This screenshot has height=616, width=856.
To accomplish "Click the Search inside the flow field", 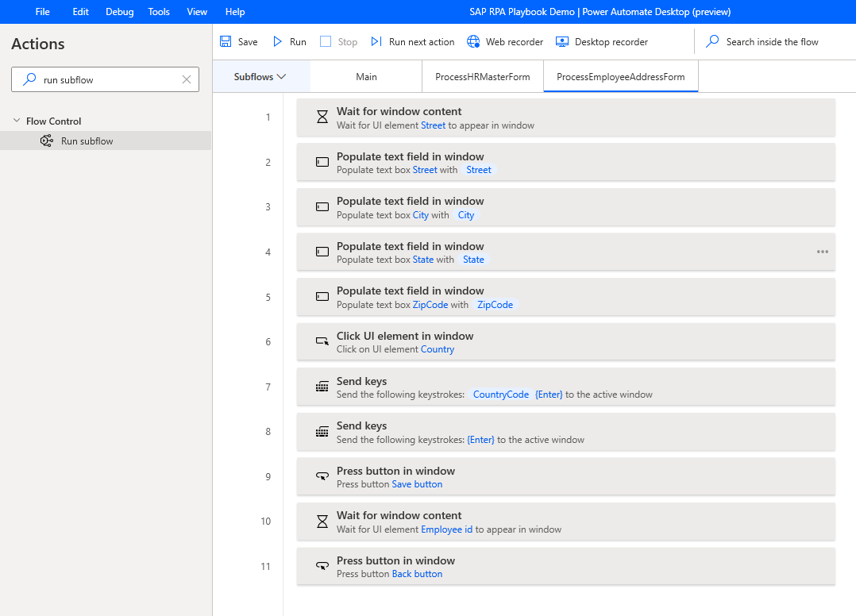I will pos(772,42).
